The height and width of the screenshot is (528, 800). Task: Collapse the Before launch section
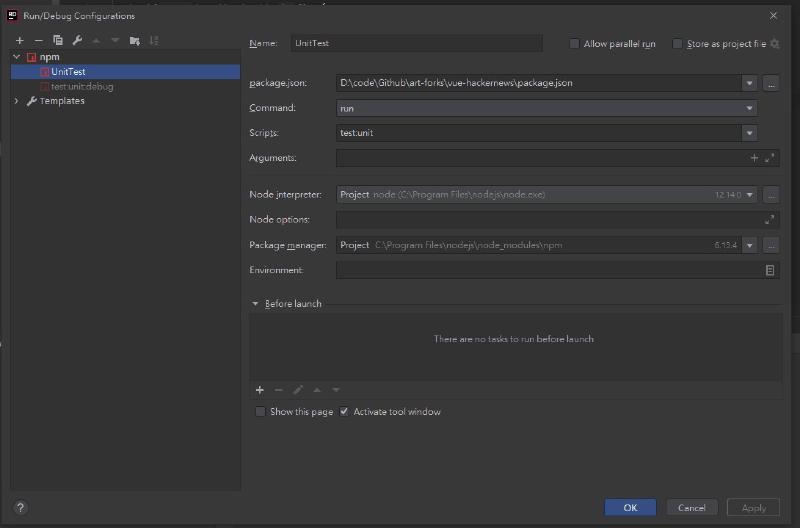click(256, 304)
